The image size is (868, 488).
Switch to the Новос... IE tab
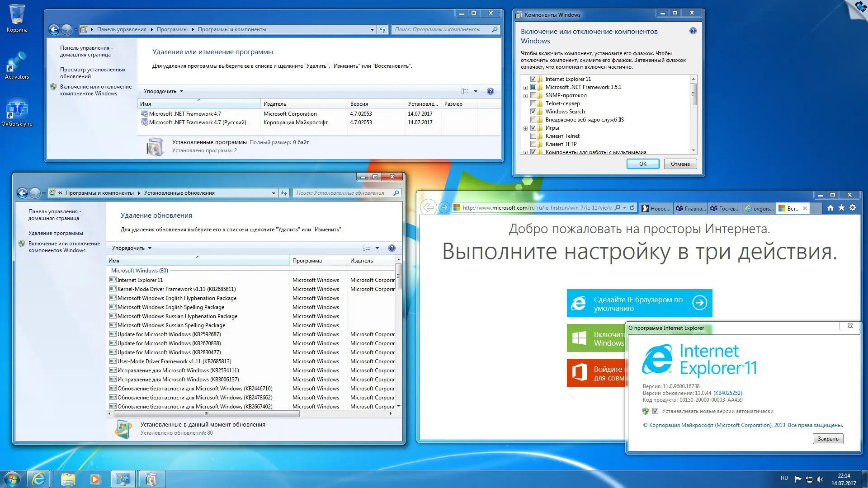pos(656,208)
